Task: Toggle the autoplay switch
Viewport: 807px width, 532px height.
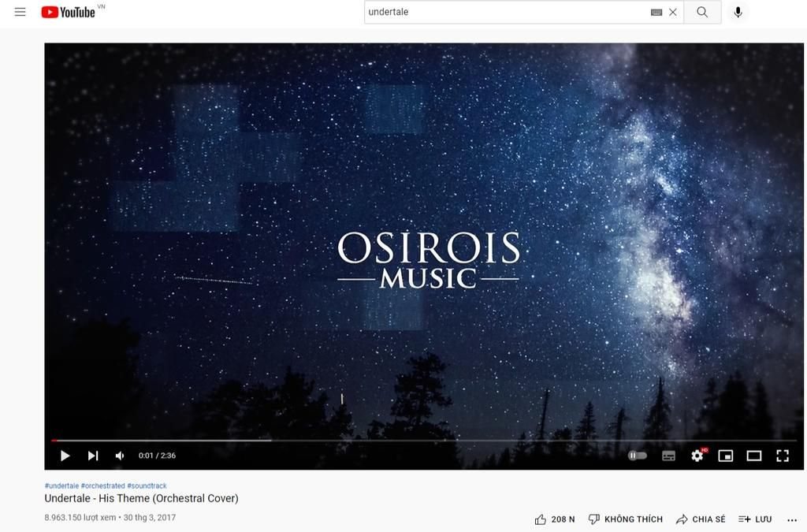Action: tap(637, 456)
